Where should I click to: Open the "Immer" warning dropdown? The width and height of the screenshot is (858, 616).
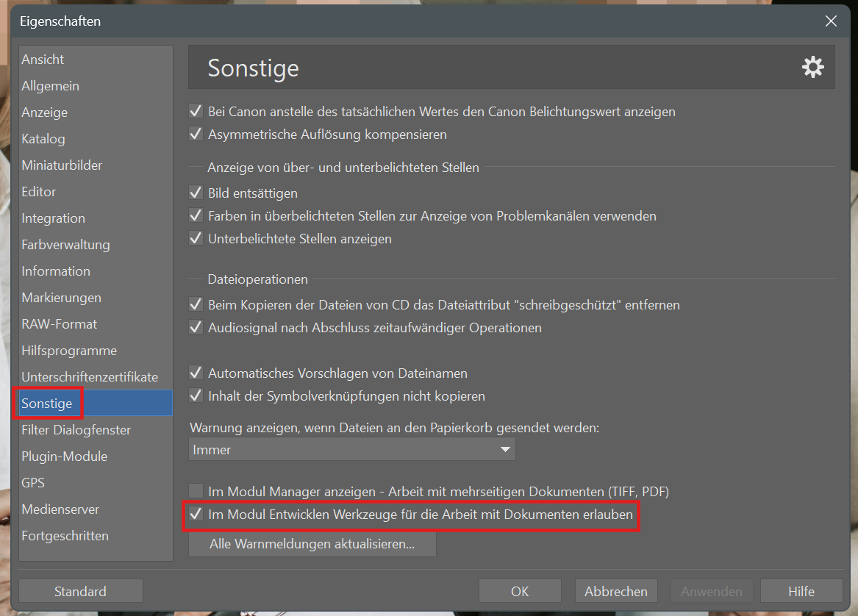(x=505, y=449)
